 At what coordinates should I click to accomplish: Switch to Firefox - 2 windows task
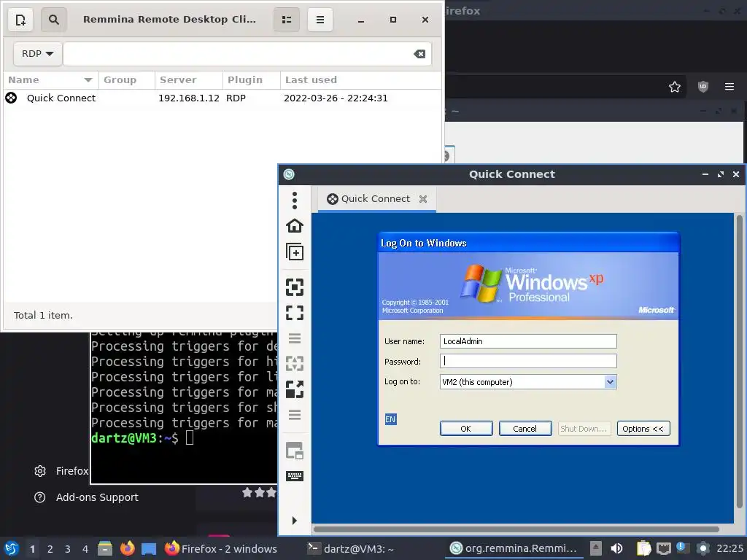(x=220, y=548)
